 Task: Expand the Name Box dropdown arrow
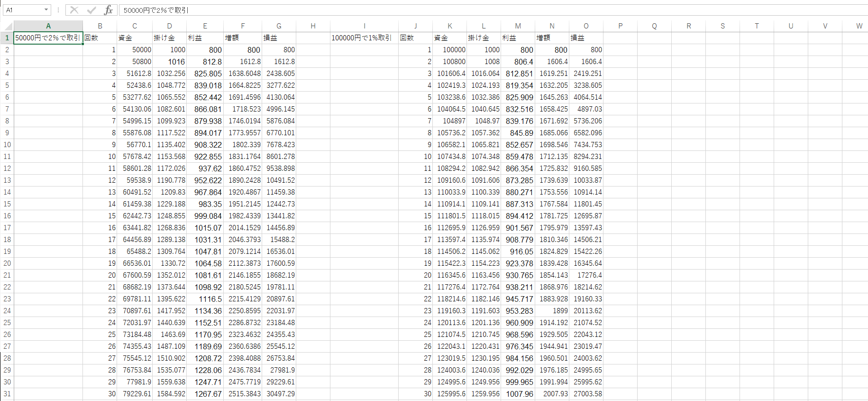[46, 10]
